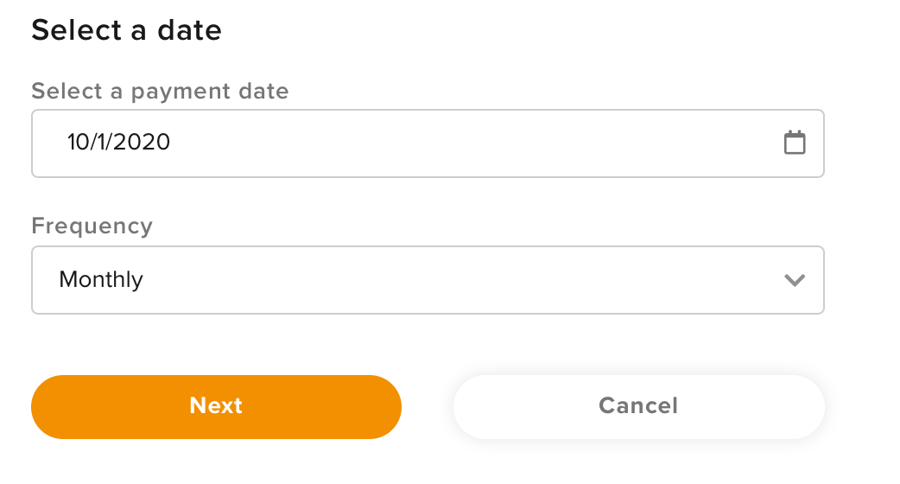Change payment frequency from Monthly
This screenshot has width=900, height=484.
point(428,280)
